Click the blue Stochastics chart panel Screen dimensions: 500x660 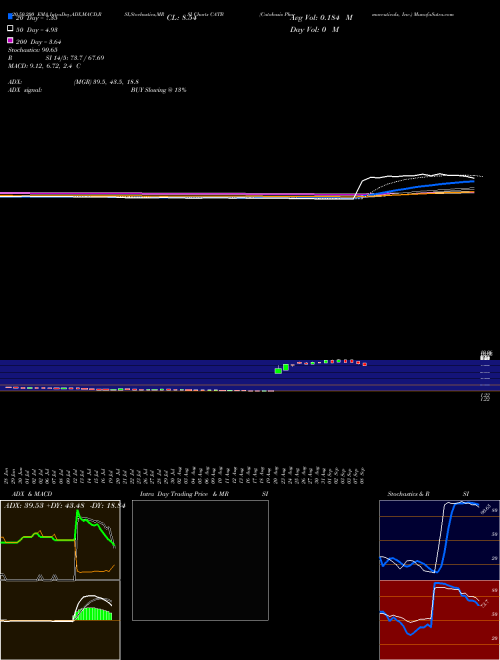point(439,540)
